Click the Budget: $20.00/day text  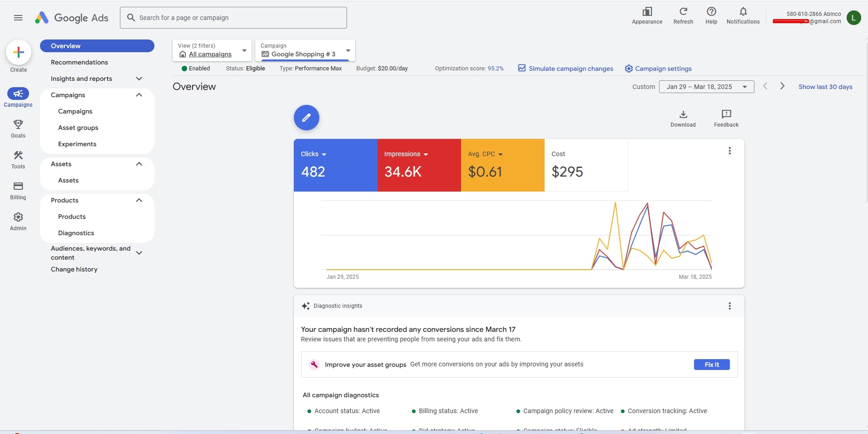[x=382, y=69]
